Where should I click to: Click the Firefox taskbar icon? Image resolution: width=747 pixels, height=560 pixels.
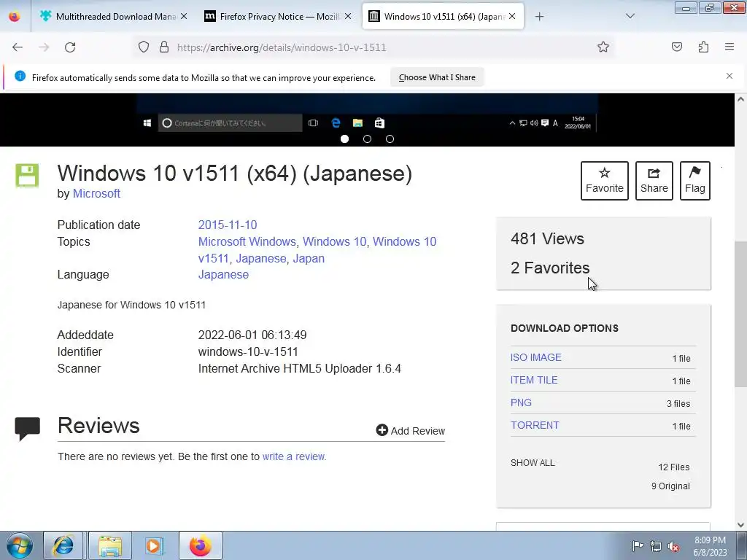pos(201,545)
